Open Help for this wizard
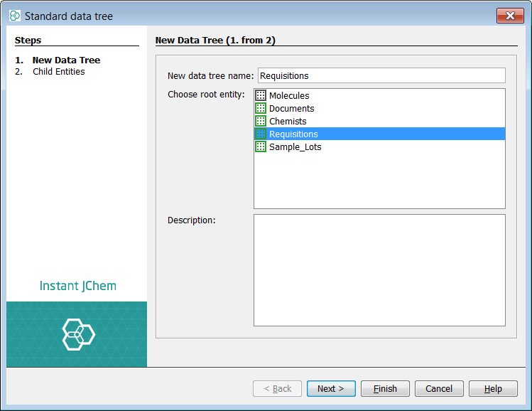The height and width of the screenshot is (411, 532). 493,388
